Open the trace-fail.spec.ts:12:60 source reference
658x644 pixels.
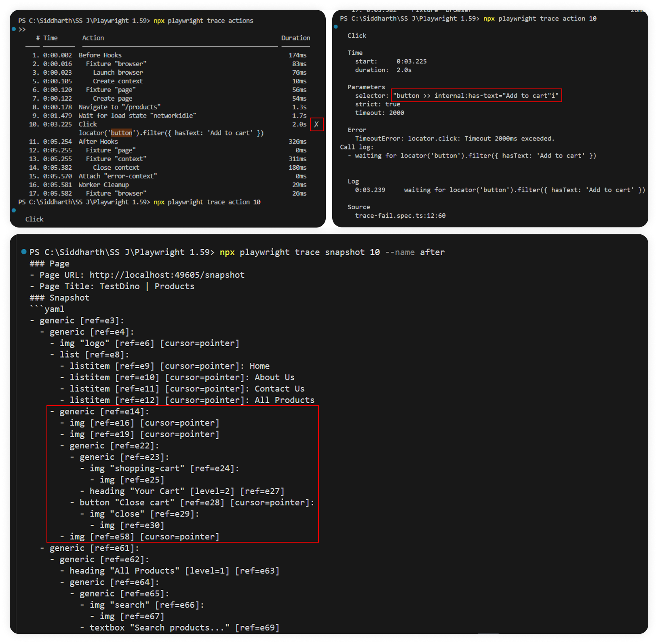400,216
